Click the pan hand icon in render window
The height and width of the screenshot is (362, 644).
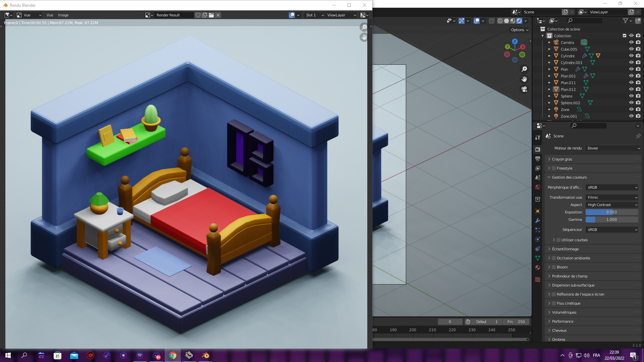tap(364, 37)
